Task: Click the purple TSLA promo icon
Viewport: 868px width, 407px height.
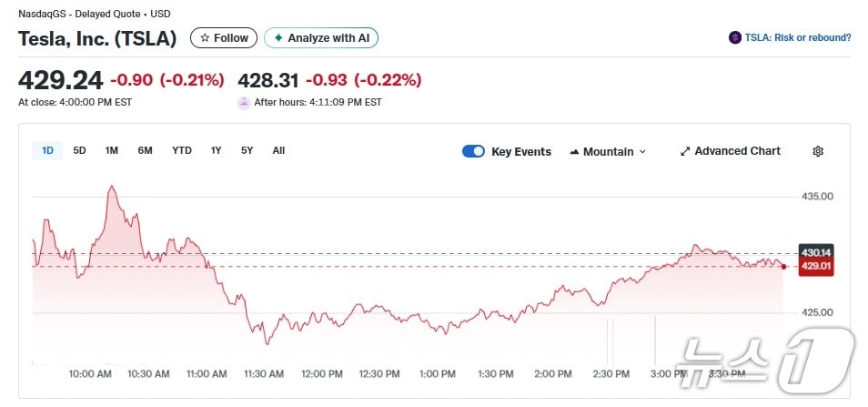Action: 735,37
